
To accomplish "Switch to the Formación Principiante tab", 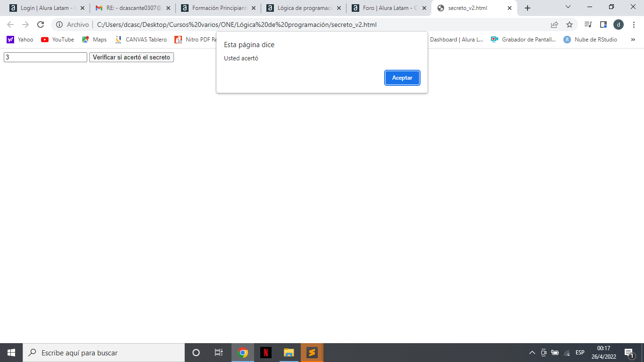I will [218, 8].
